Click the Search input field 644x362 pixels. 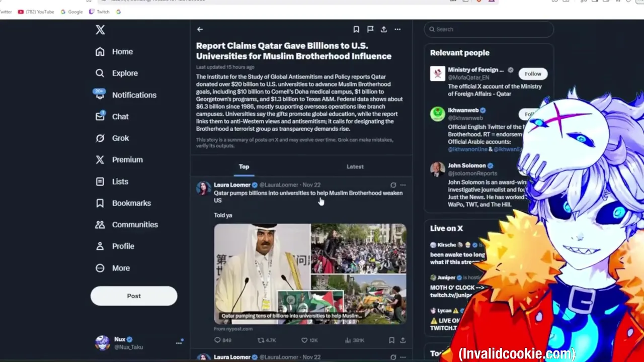tap(489, 29)
